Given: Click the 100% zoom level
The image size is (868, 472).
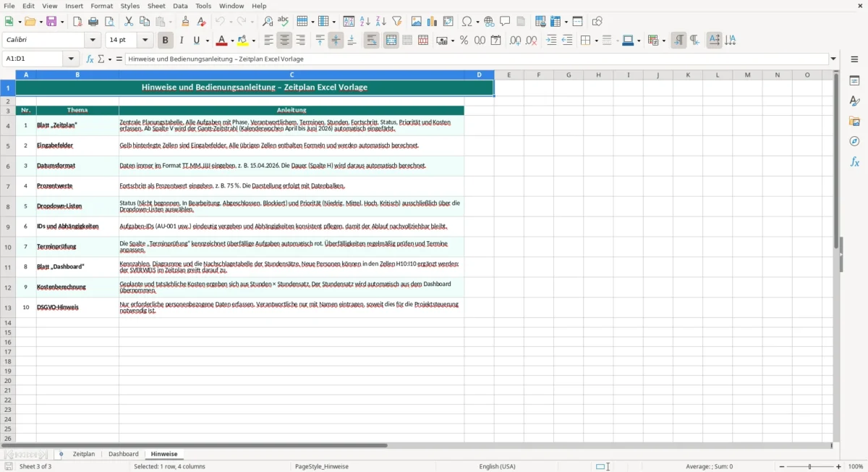Looking at the screenshot, I should tap(856, 467).
